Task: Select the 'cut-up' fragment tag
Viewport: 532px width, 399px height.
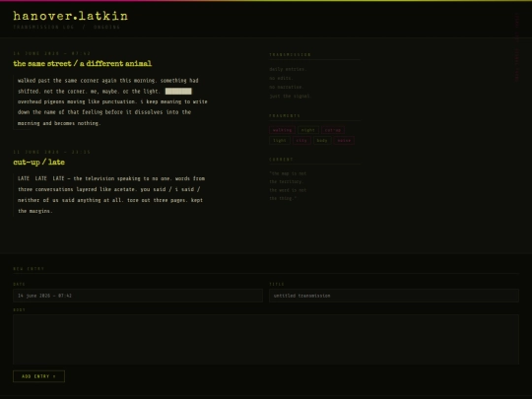Action: point(333,130)
